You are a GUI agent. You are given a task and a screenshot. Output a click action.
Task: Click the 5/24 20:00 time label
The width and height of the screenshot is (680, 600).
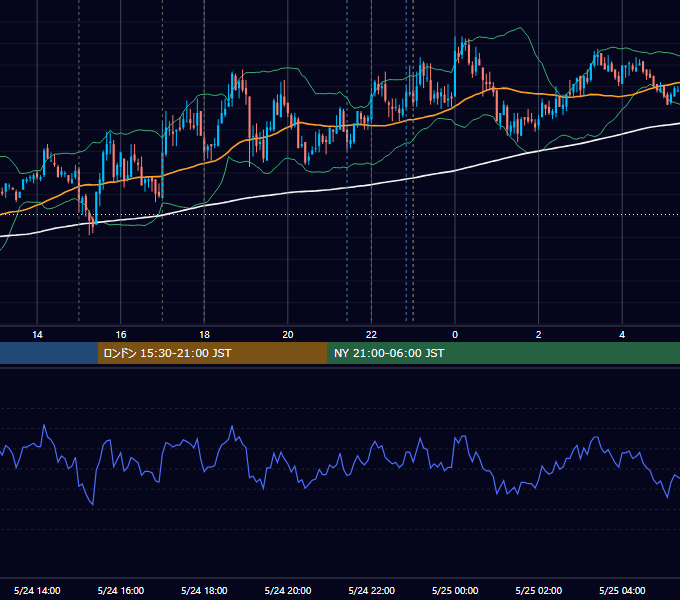click(x=288, y=590)
